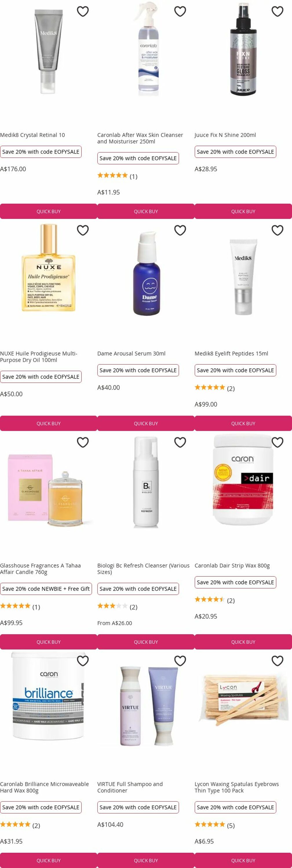
Task: Click heart icon on Dame Arousal Serum
Action: (x=180, y=230)
